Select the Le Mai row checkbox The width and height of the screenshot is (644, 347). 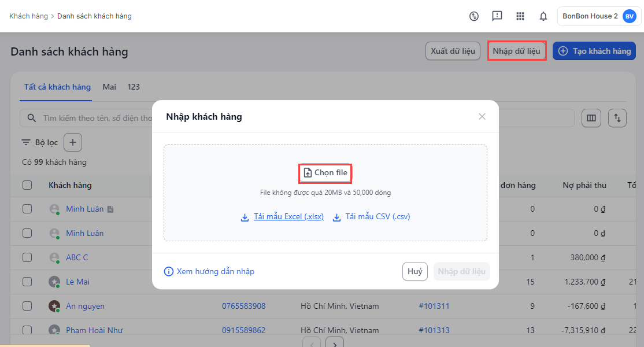coord(27,282)
